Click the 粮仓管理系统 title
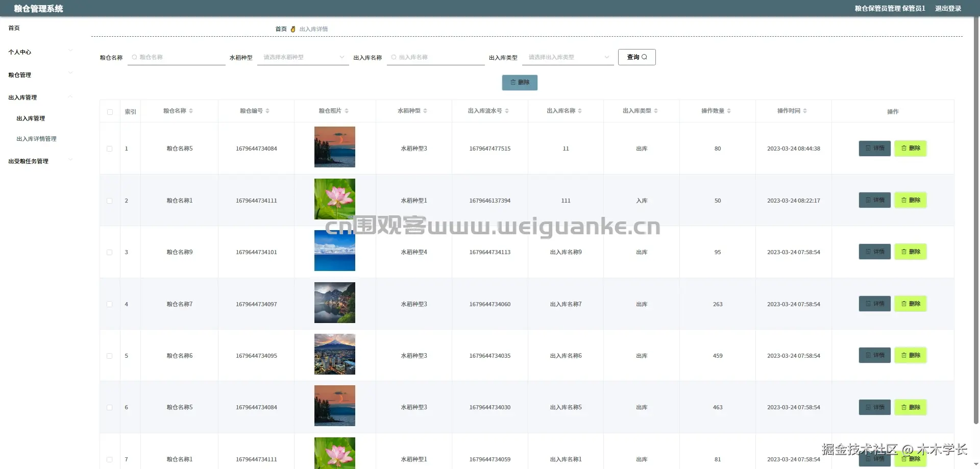 click(x=39, y=9)
